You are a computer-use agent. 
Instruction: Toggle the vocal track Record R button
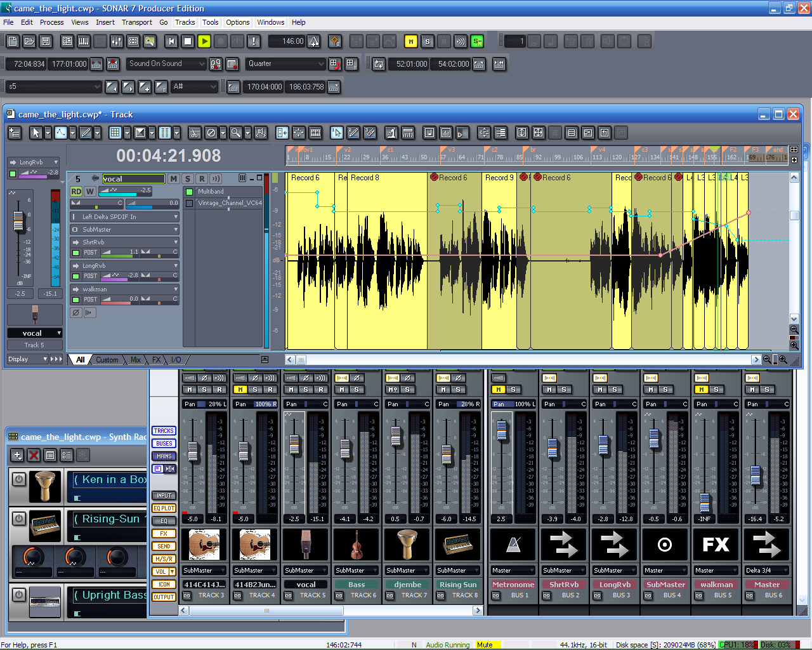[202, 179]
